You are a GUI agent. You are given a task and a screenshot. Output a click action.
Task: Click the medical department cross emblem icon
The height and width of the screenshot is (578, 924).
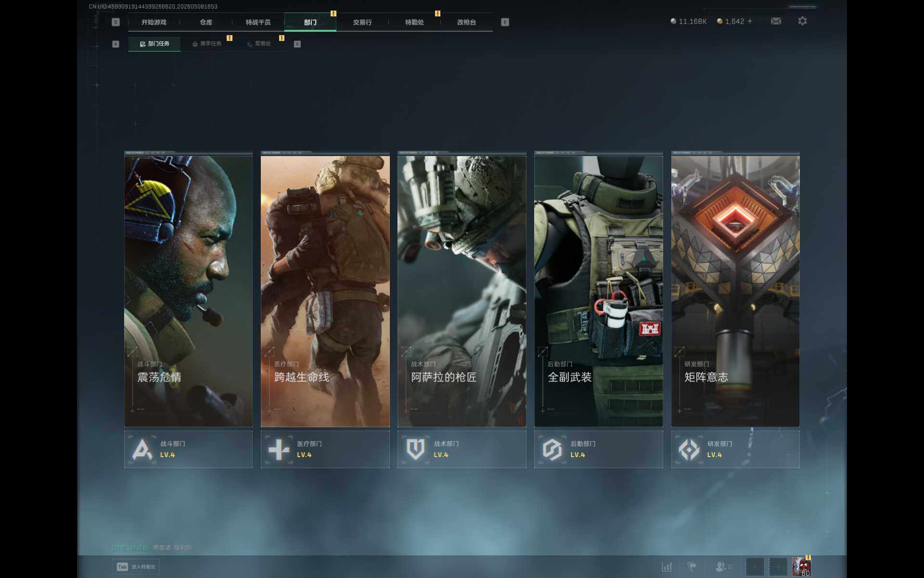click(279, 449)
